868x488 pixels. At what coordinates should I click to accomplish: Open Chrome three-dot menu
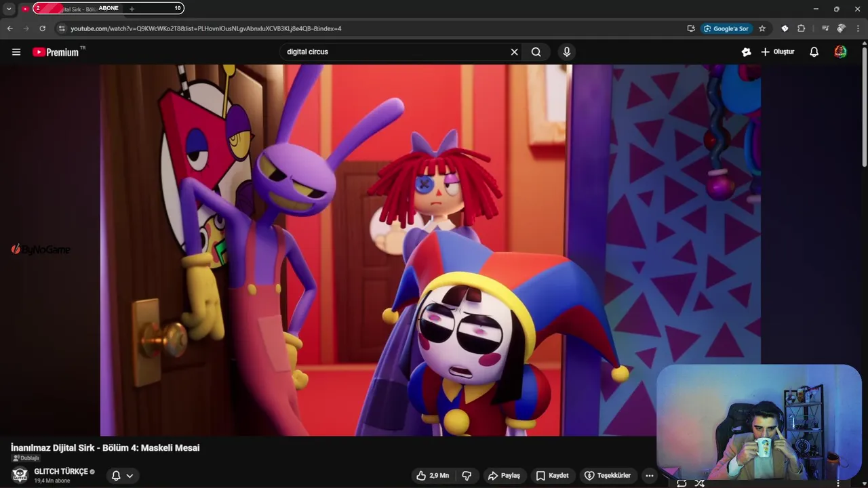pyautogui.click(x=858, y=28)
